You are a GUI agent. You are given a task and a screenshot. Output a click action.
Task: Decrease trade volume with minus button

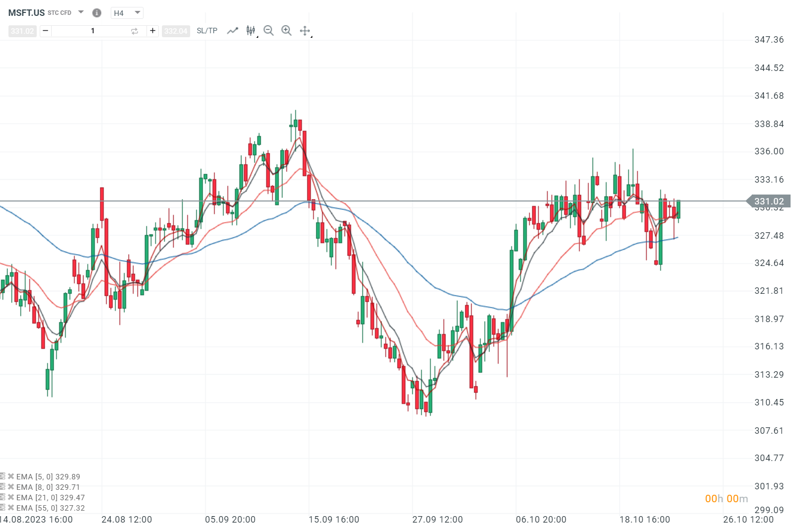tap(46, 31)
